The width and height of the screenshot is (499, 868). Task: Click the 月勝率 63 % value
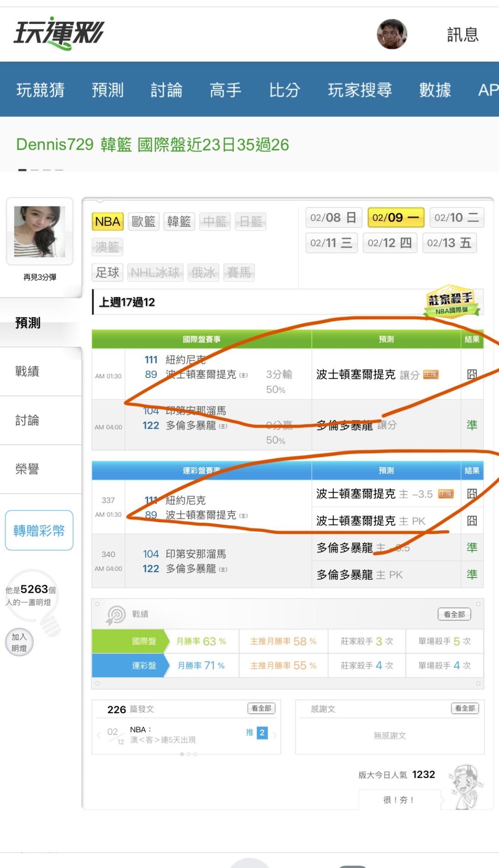(x=201, y=641)
